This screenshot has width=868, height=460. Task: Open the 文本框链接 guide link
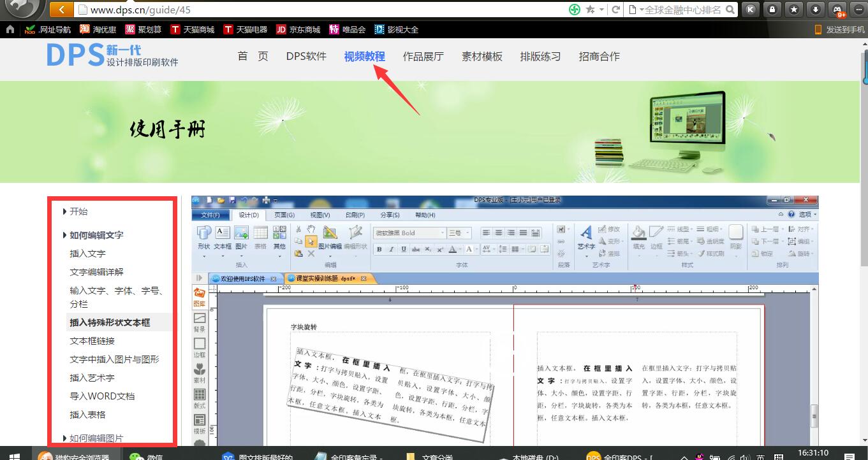pos(92,341)
